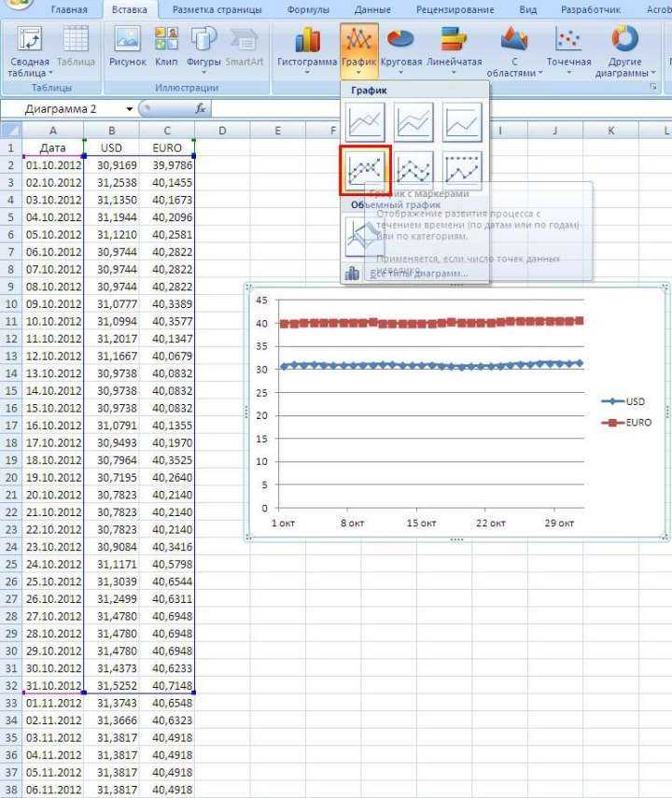
Task: Open the Формулы ribbon tab
Action: click(308, 9)
